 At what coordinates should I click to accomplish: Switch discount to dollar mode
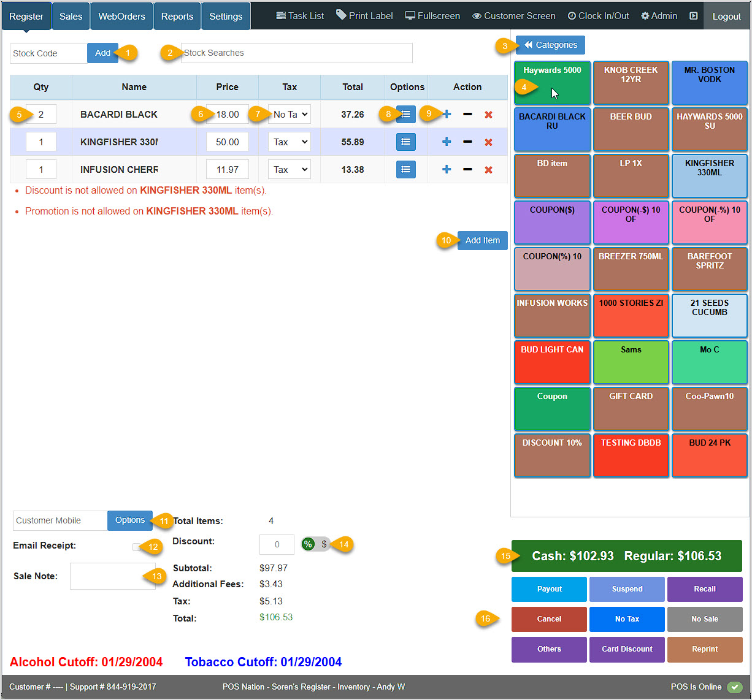click(x=324, y=544)
